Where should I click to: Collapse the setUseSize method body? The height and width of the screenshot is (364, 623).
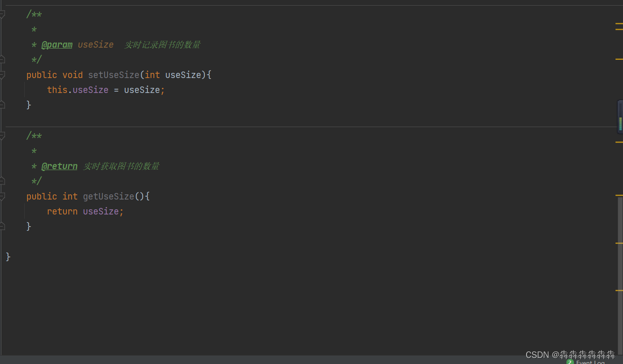2,75
